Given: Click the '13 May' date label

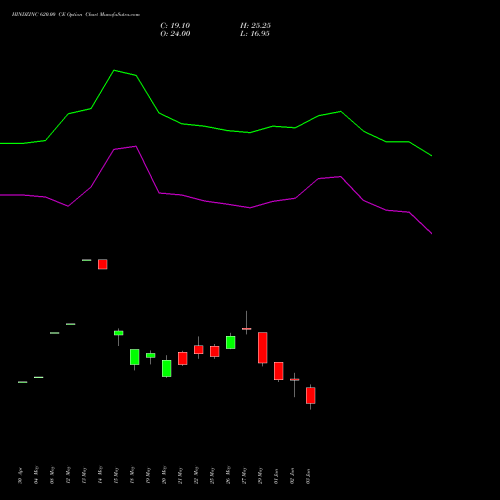Looking at the screenshot, I should (84, 475).
